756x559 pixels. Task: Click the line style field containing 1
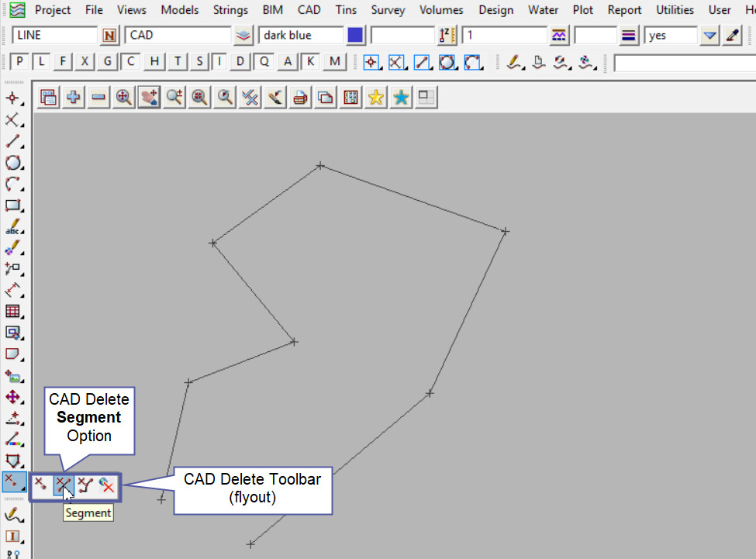(504, 35)
